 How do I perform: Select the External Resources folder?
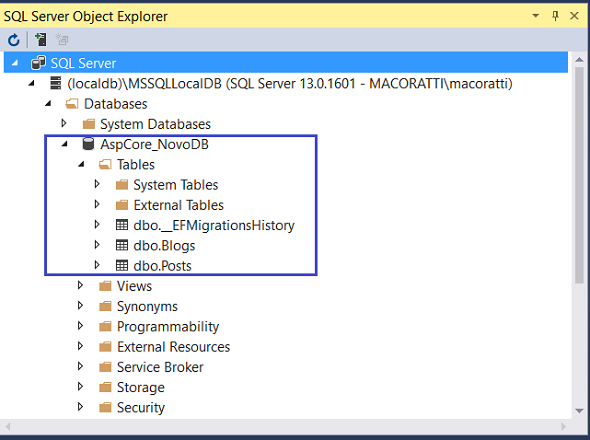pyautogui.click(x=173, y=347)
